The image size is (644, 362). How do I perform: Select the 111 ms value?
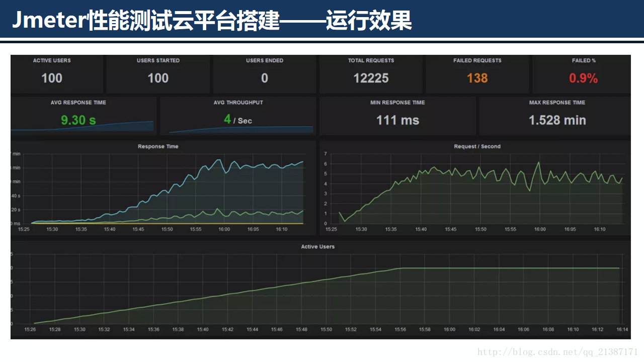(x=397, y=120)
